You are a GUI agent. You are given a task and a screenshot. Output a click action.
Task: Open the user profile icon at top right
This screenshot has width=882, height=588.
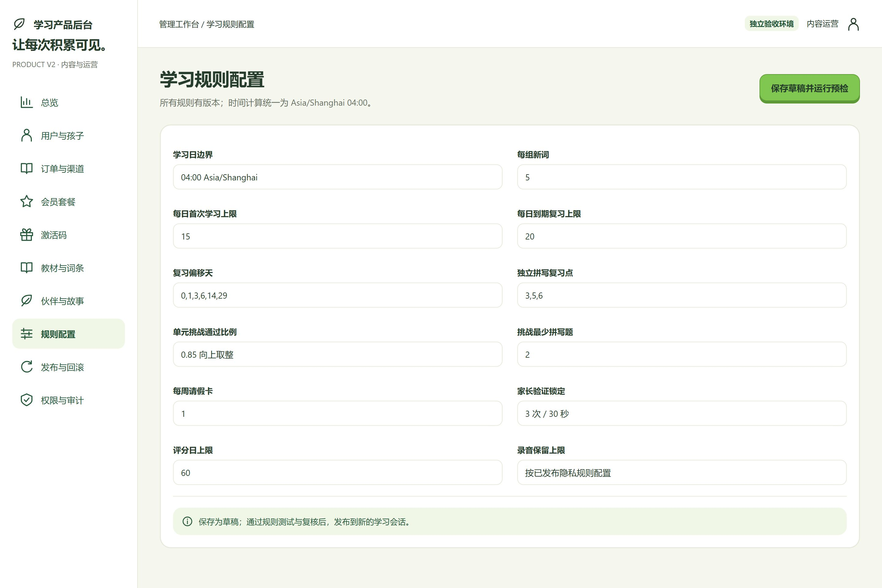[x=854, y=24]
